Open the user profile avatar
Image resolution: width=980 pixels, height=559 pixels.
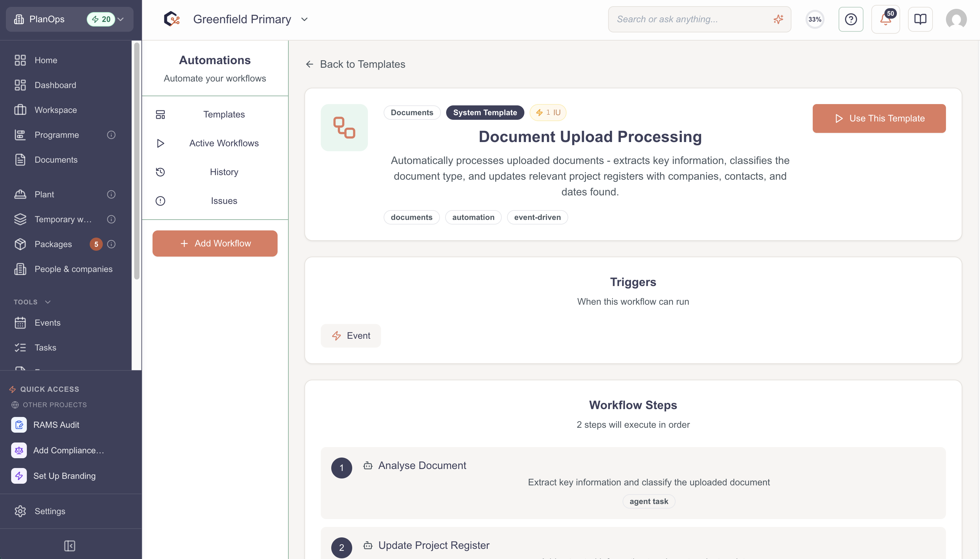(956, 19)
